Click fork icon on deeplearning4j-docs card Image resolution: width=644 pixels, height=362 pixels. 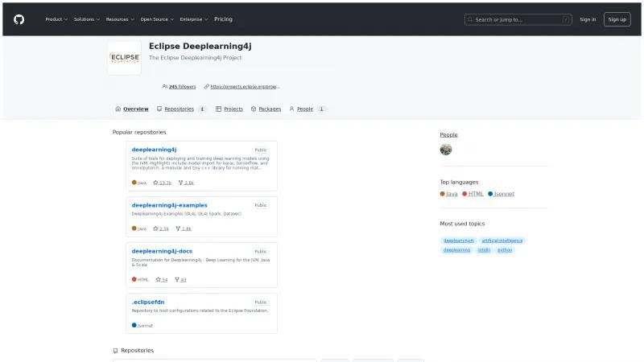177,279
